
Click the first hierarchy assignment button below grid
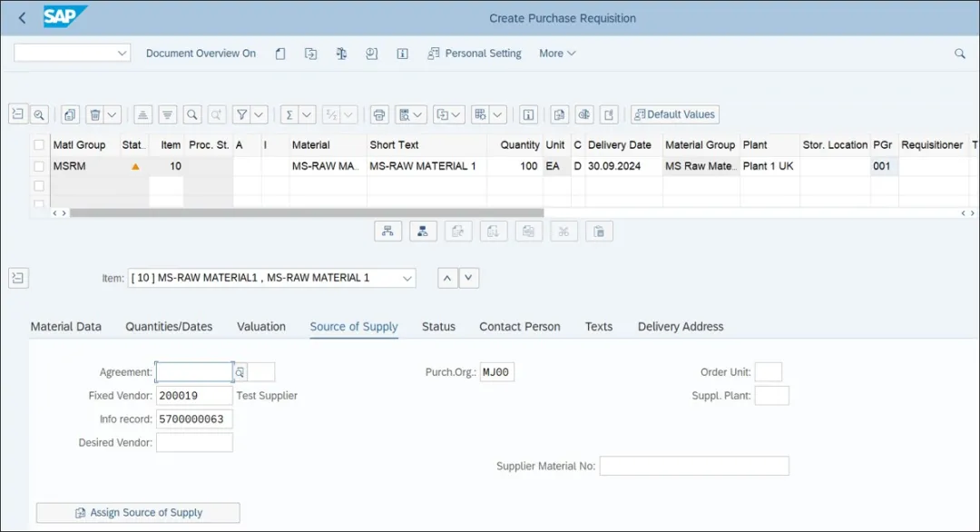coord(387,232)
